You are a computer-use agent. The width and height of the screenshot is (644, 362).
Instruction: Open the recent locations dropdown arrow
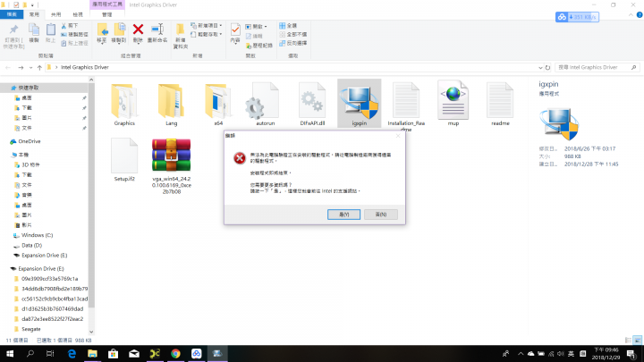click(30, 67)
